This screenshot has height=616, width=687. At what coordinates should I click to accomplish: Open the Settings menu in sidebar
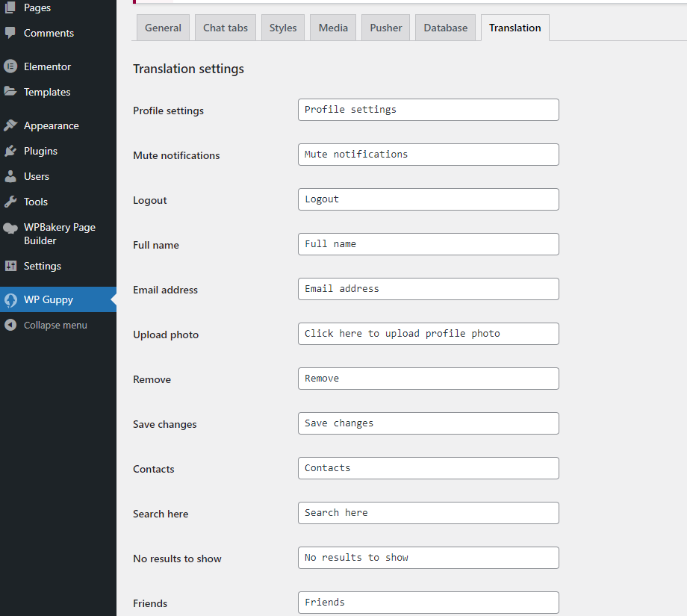coord(42,266)
